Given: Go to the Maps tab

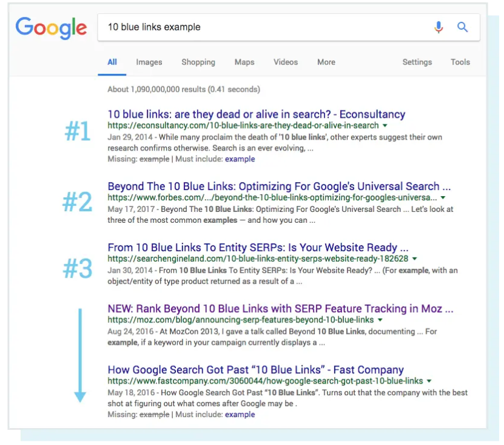Looking at the screenshot, I should tap(244, 62).
